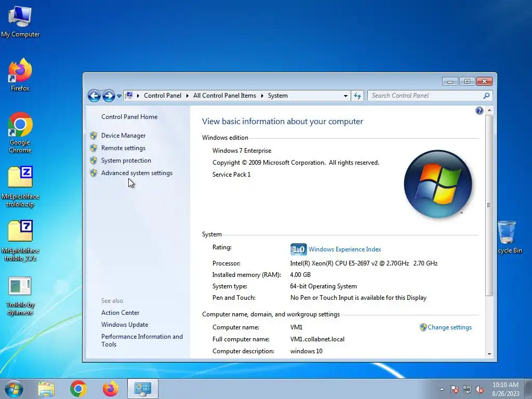Screen dimensions: 532x399
Task: Open Device Manager link
Action: click(x=123, y=136)
